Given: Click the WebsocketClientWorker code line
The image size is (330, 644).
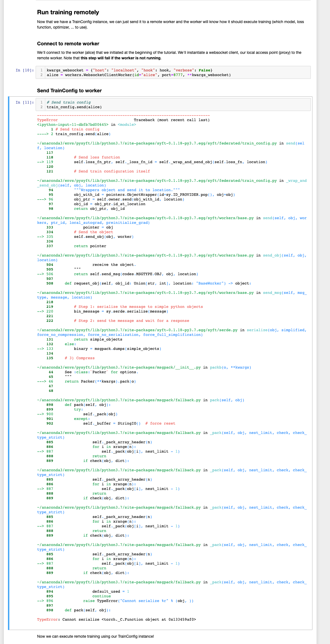Looking at the screenshot, I should coord(139,75).
